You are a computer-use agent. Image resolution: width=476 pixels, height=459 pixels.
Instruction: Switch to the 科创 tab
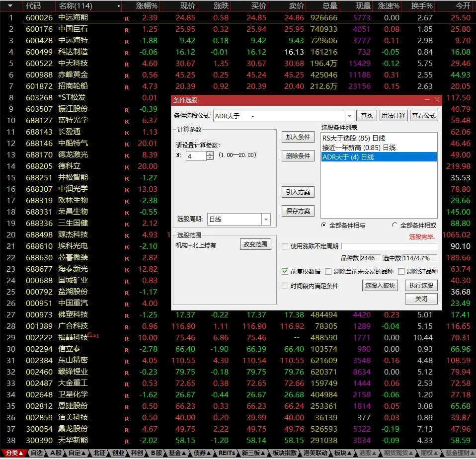[x=137, y=453]
